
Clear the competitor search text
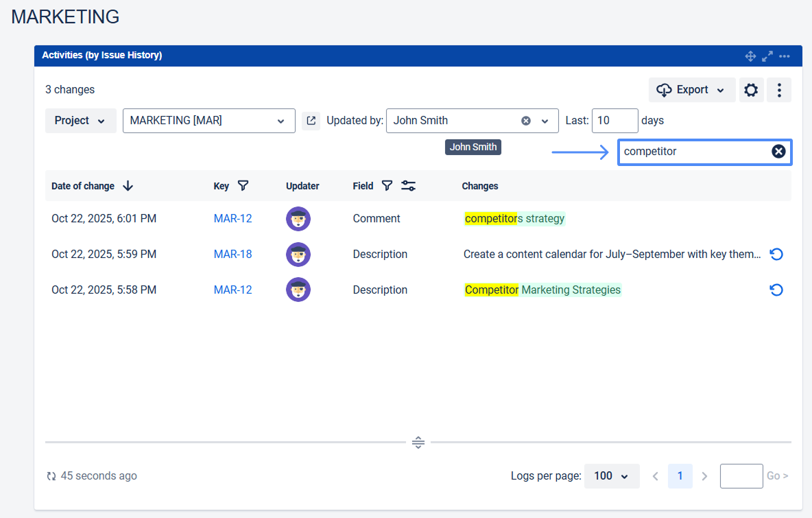pyautogui.click(x=778, y=152)
